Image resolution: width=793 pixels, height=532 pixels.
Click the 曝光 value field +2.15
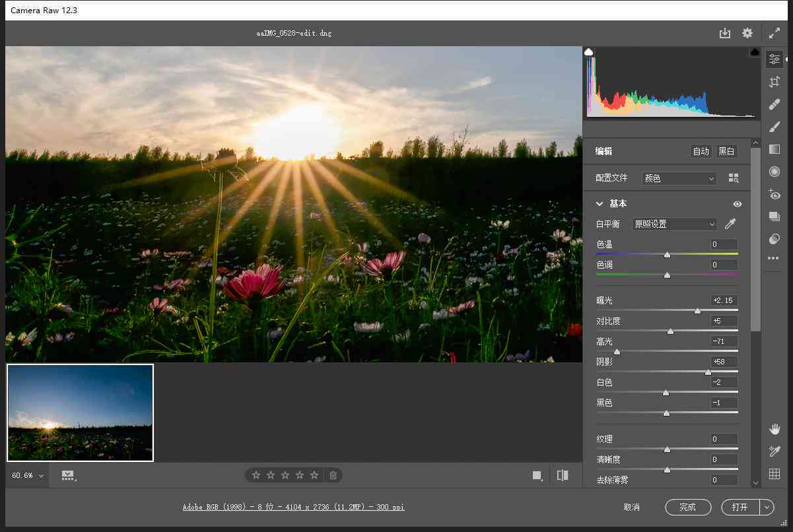(724, 300)
